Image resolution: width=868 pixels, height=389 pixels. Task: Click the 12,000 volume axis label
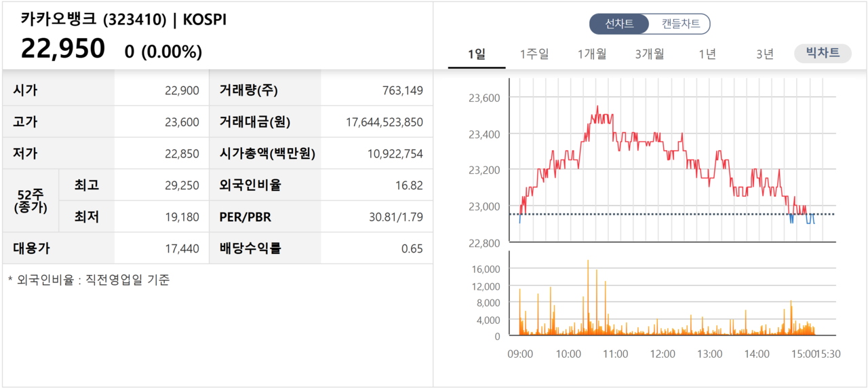pos(486,286)
